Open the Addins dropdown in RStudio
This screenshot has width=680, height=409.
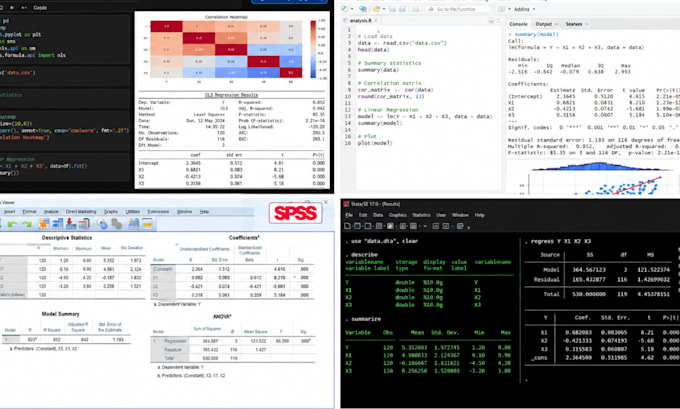[525, 9]
